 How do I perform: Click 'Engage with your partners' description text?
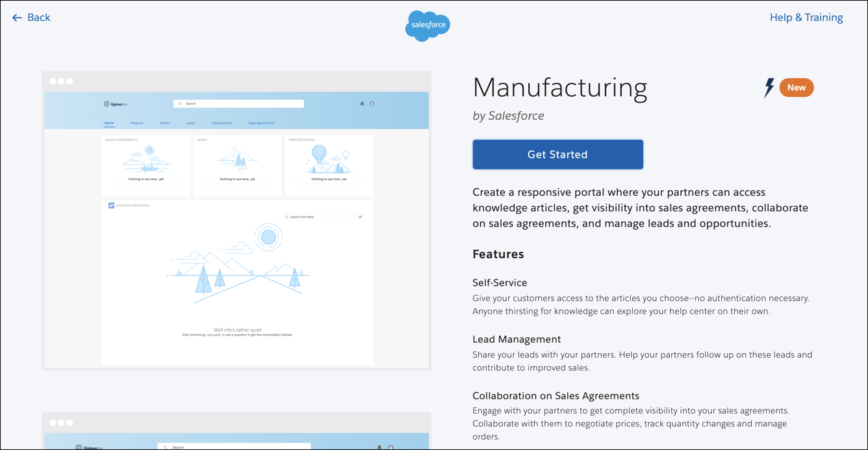631,424
